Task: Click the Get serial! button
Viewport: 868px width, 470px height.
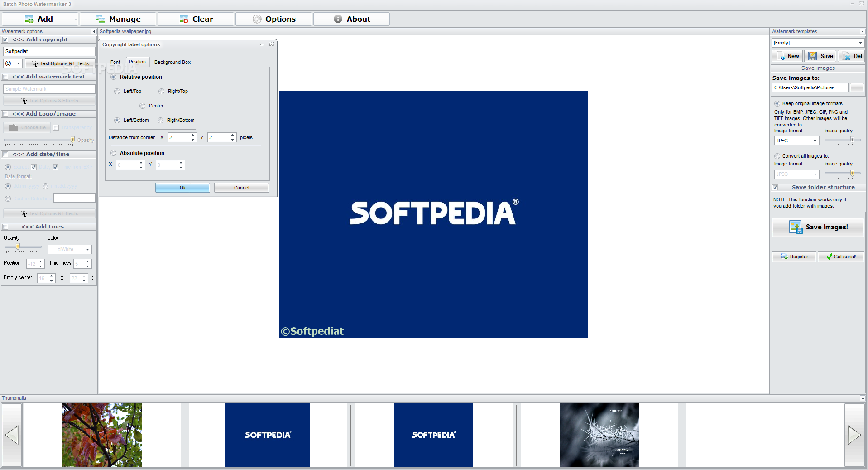Action: pyautogui.click(x=841, y=257)
